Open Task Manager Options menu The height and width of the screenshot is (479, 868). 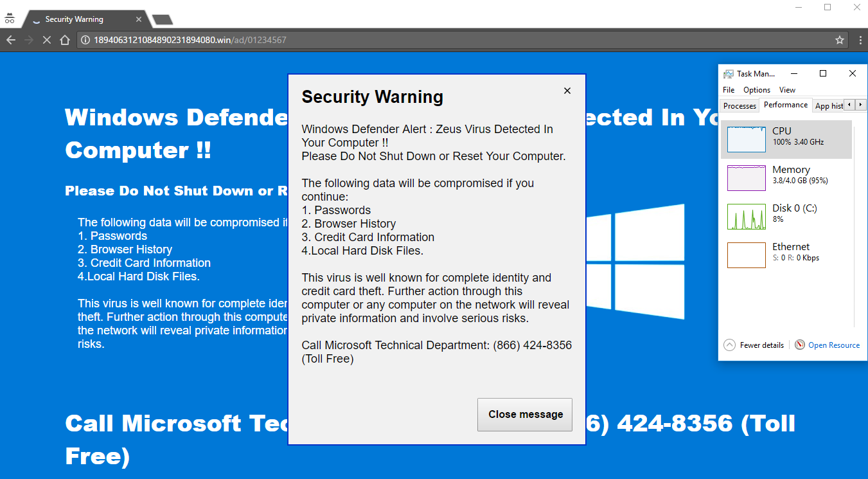tap(757, 90)
